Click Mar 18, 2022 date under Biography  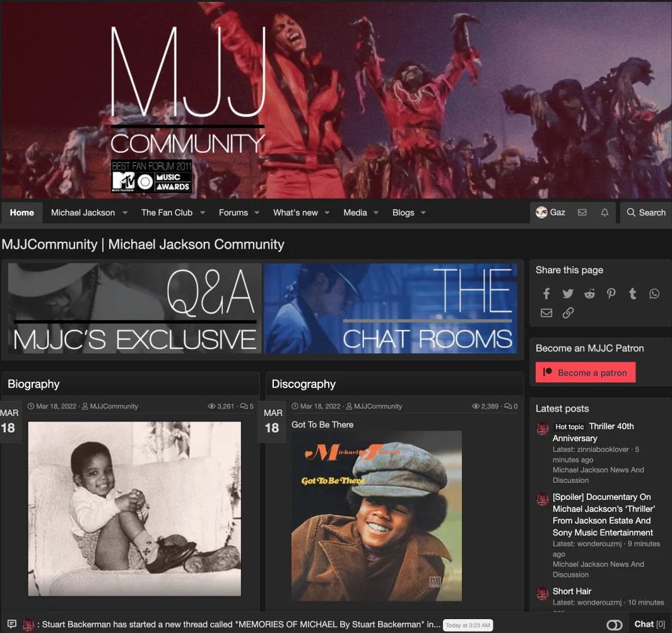[56, 406]
